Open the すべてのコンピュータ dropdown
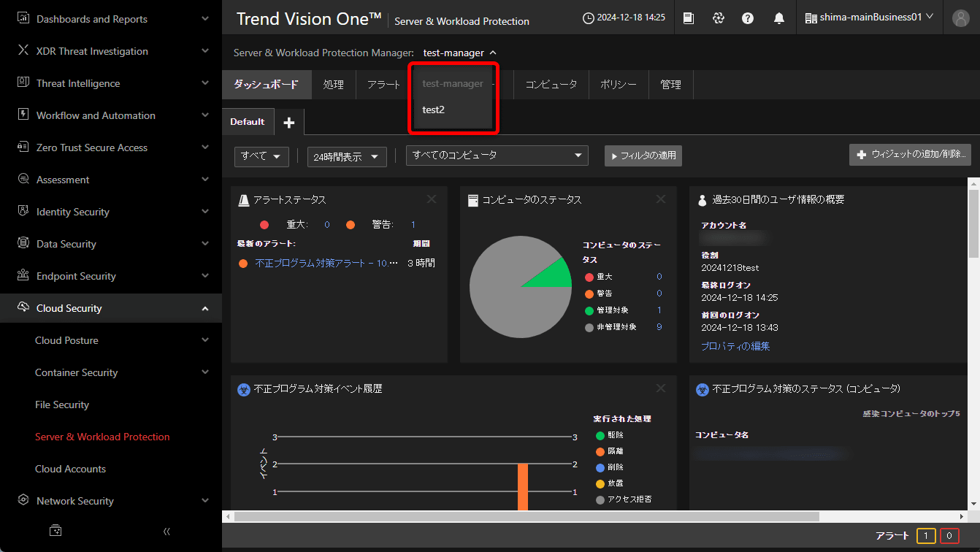 click(x=497, y=156)
